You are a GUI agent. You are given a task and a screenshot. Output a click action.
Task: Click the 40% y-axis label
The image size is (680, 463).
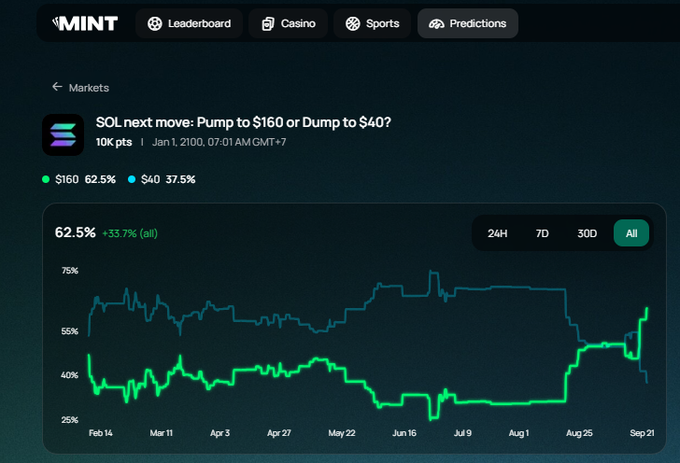pyautogui.click(x=69, y=375)
